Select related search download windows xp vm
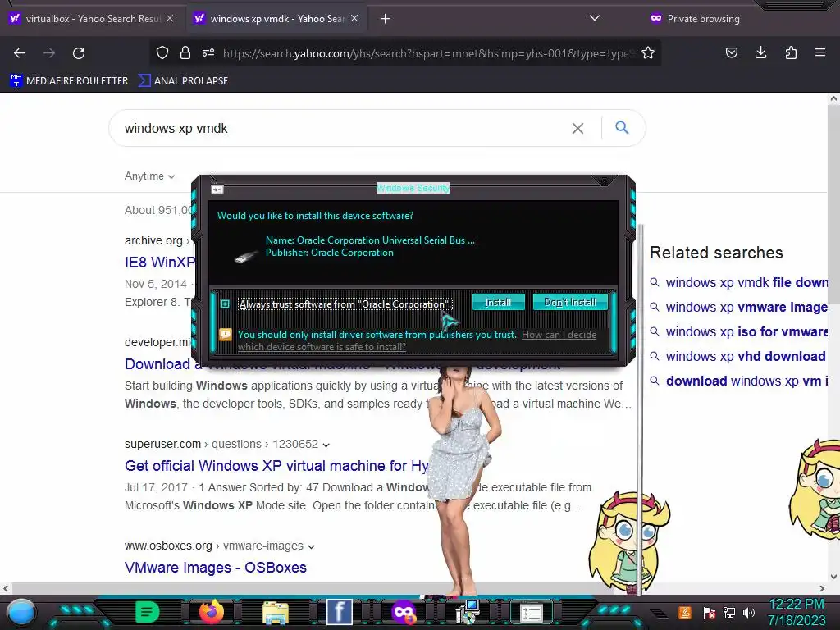Viewport: 840px width, 630px height. point(746,381)
